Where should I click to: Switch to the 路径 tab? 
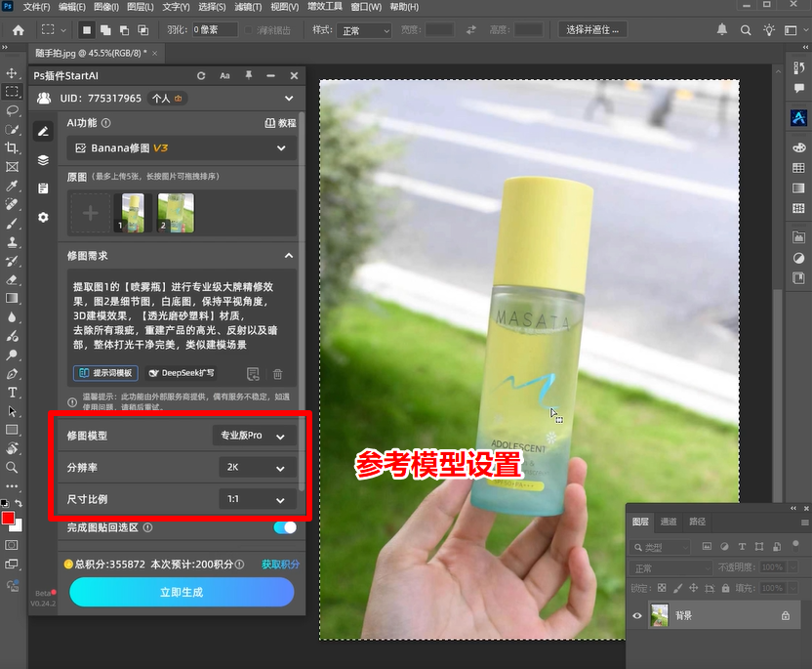697,522
